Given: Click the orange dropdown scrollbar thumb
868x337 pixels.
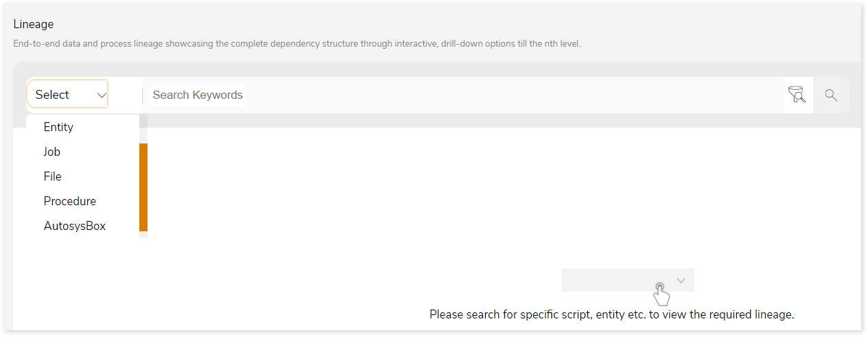Looking at the screenshot, I should (143, 187).
